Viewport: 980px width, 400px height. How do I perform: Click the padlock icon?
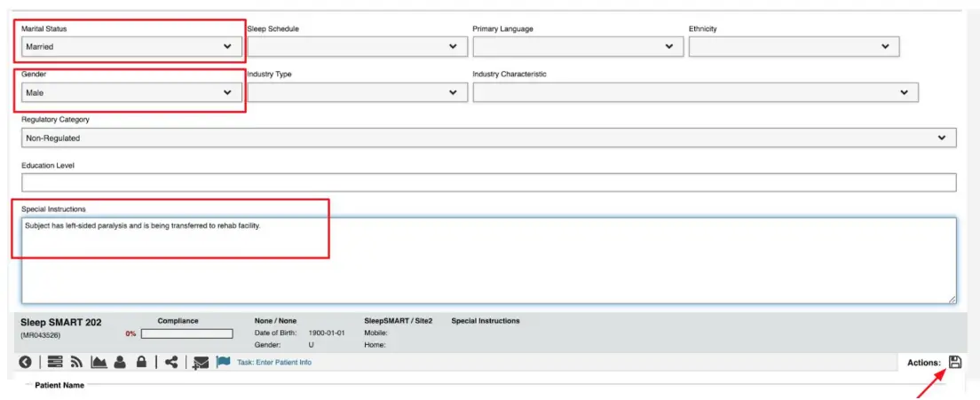point(141,362)
